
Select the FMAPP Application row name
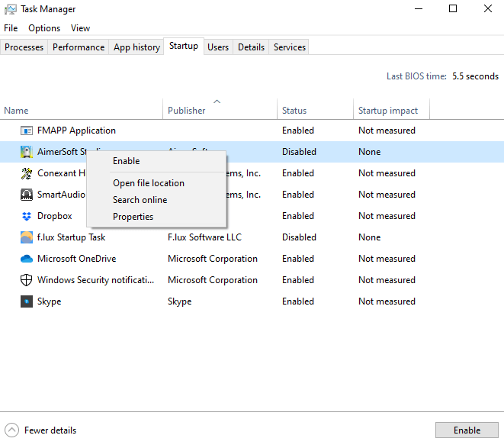point(76,131)
